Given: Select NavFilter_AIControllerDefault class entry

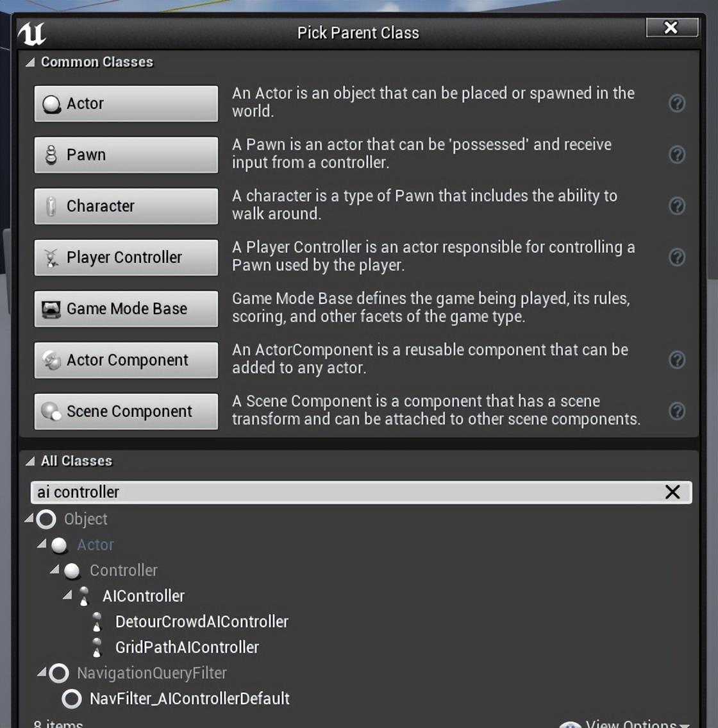Looking at the screenshot, I should point(189,698).
